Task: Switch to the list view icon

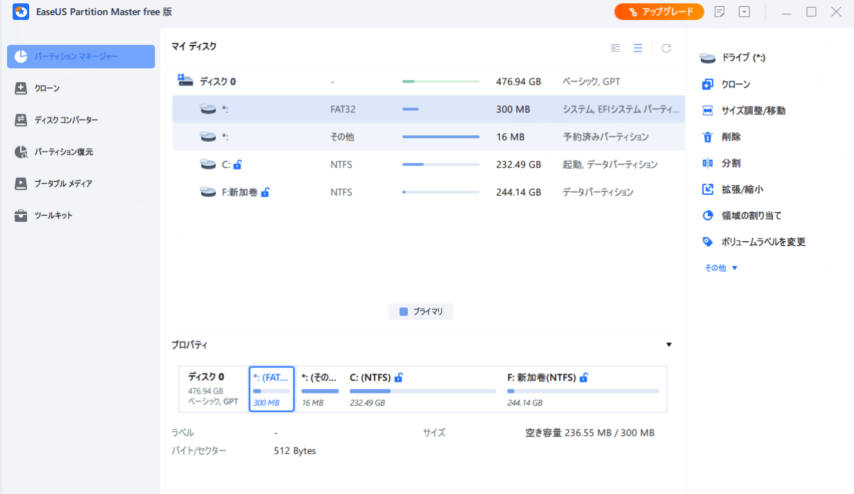Action: coord(638,48)
